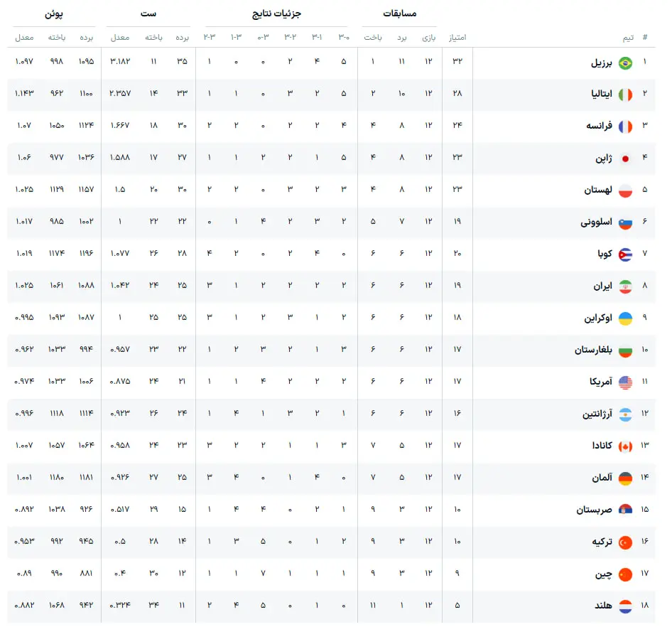Open the team name اسلوونی
Screen dimensions: 672x627
(596, 222)
